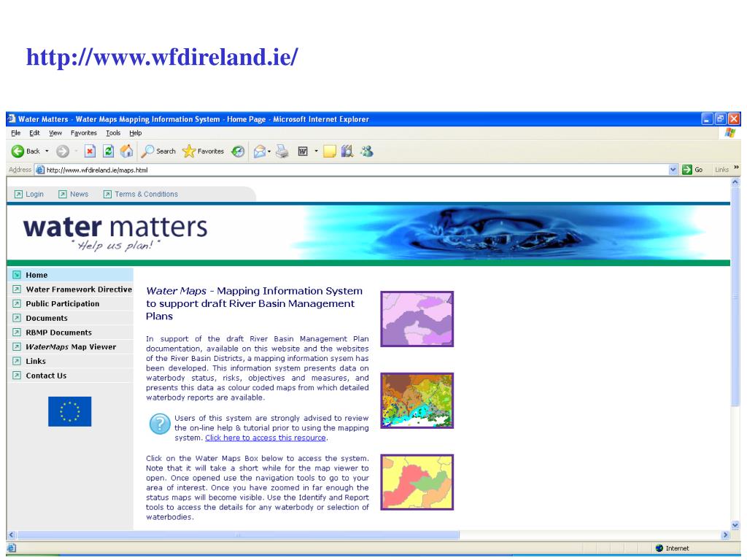Image resolution: width=747 pixels, height=560 pixels.
Task: Click the vertical scrollbar up arrow
Action: click(735, 182)
